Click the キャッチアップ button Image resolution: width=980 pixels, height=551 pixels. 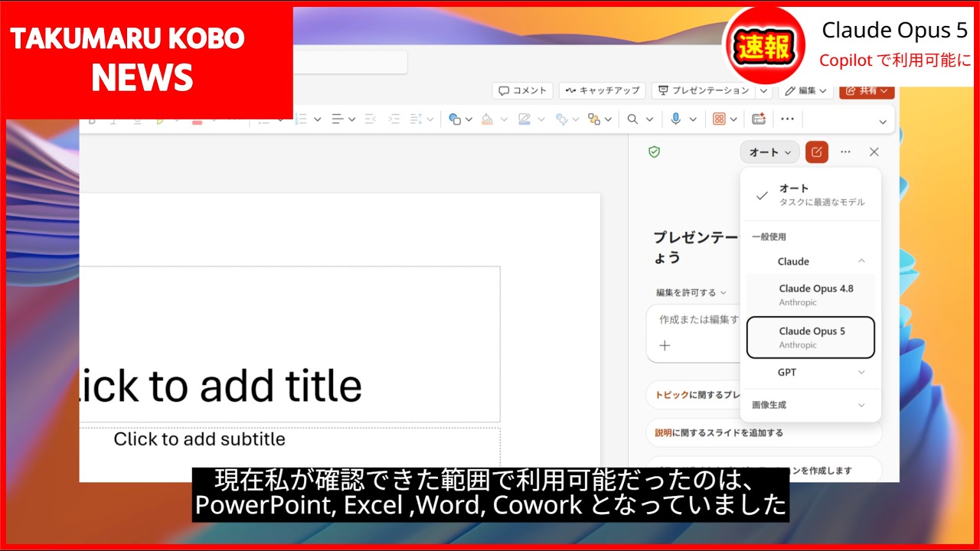[603, 90]
